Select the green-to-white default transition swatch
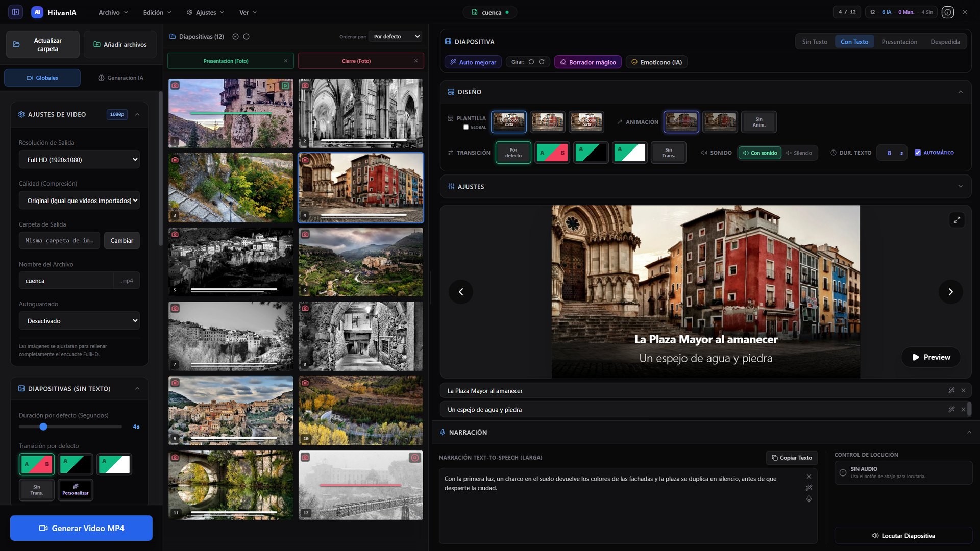The image size is (980, 551). [114, 464]
